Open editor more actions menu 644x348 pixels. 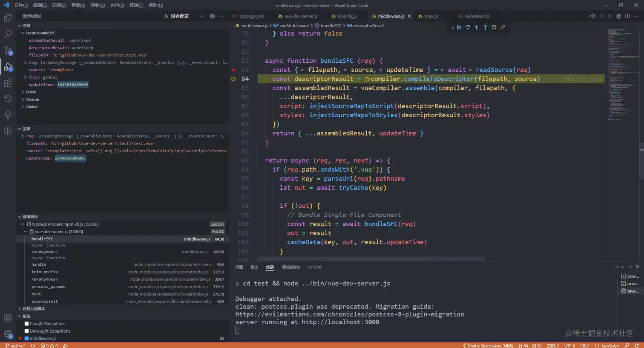tap(636, 16)
